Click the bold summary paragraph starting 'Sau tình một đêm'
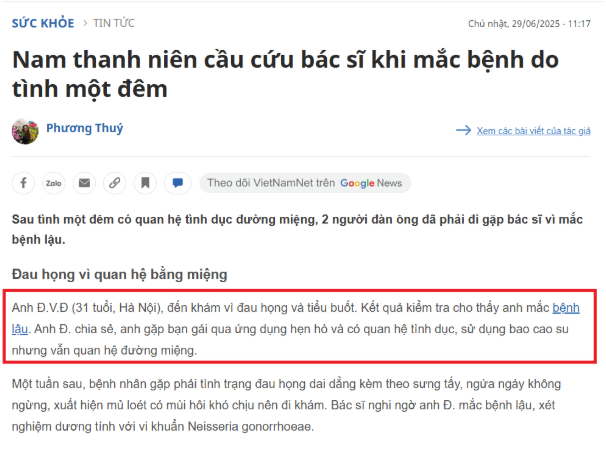Image resolution: width=606 pixels, height=451 pixels. click(x=297, y=230)
